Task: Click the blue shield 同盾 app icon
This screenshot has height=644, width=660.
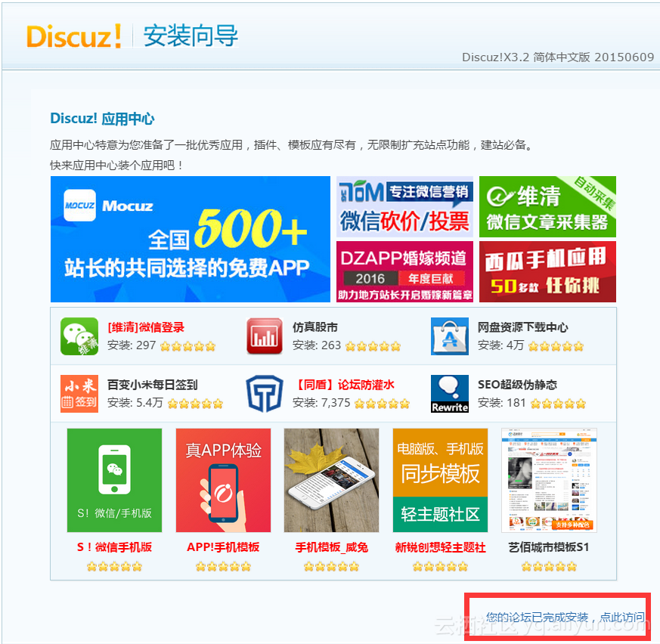Action: (x=265, y=394)
